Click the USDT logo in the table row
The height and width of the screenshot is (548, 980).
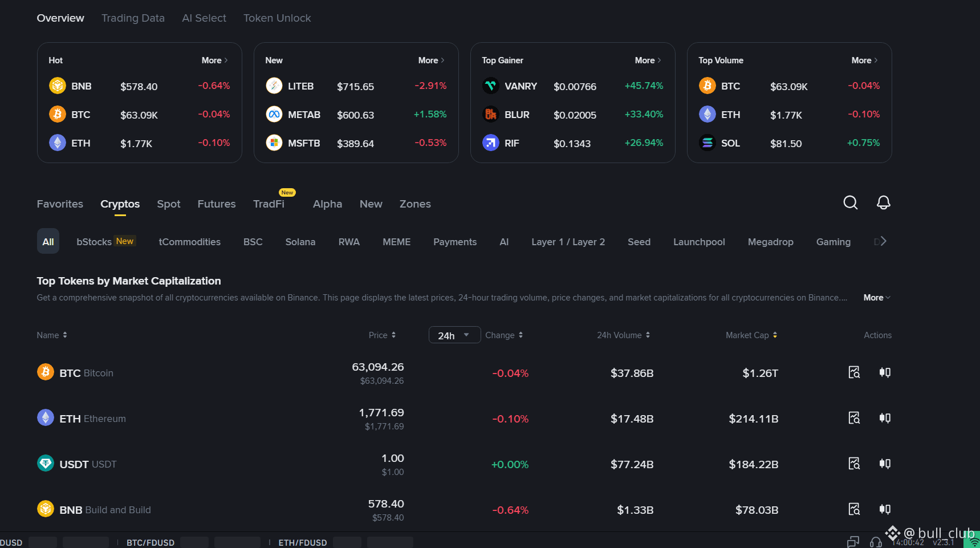(x=46, y=463)
